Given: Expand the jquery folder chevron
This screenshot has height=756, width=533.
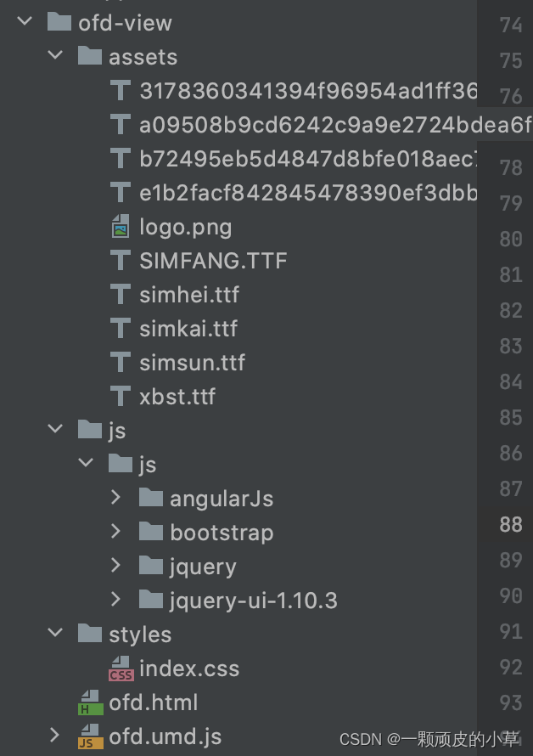Looking at the screenshot, I should [115, 565].
